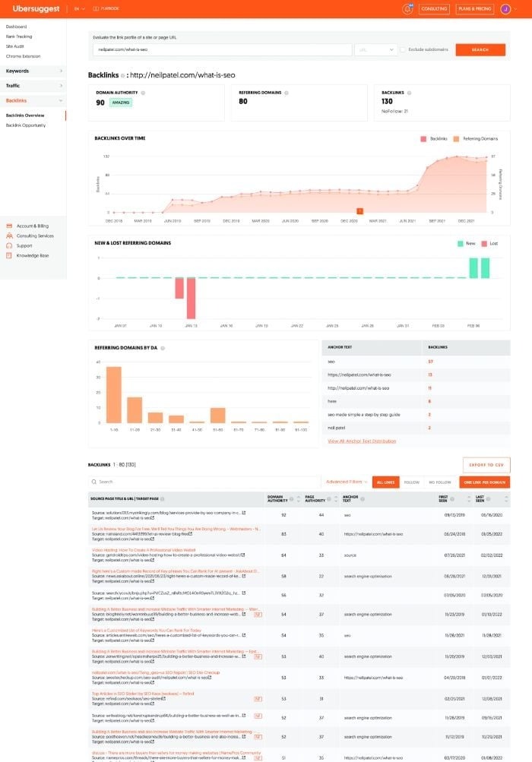The height and width of the screenshot is (762, 532).
Task: Click info icon in Anchor Text column header
Action: 363,499
